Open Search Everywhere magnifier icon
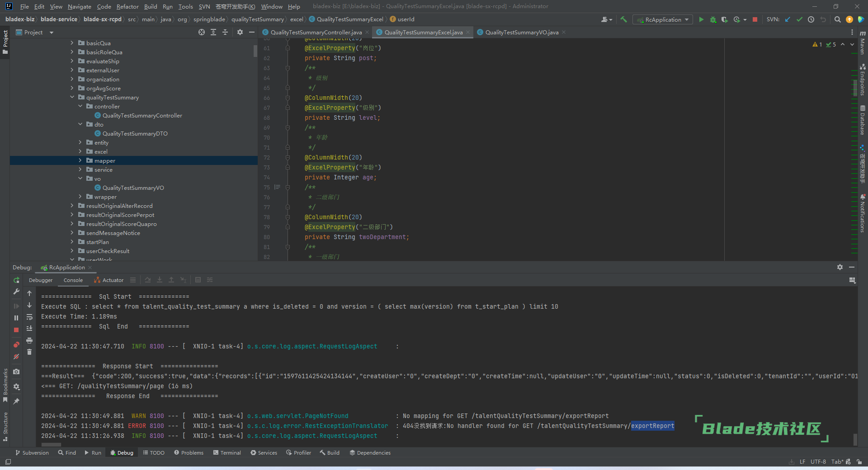Screen dimensions: 868x470 pos(837,19)
